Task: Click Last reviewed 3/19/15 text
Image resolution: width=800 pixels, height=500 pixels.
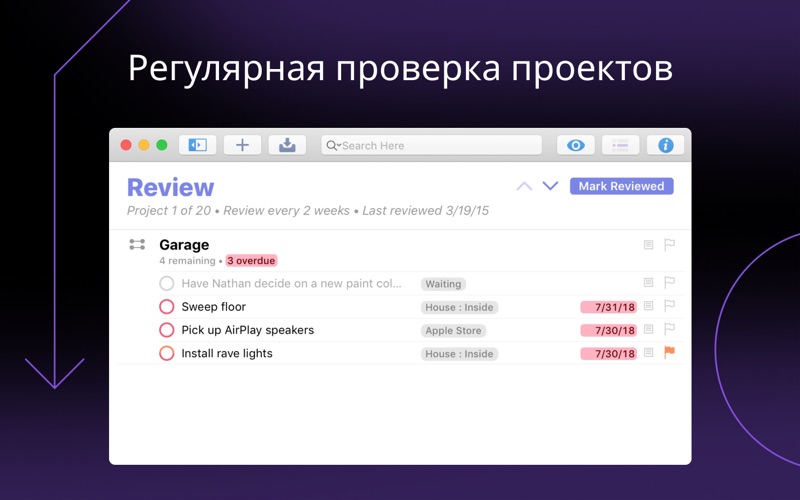Action: click(x=426, y=211)
